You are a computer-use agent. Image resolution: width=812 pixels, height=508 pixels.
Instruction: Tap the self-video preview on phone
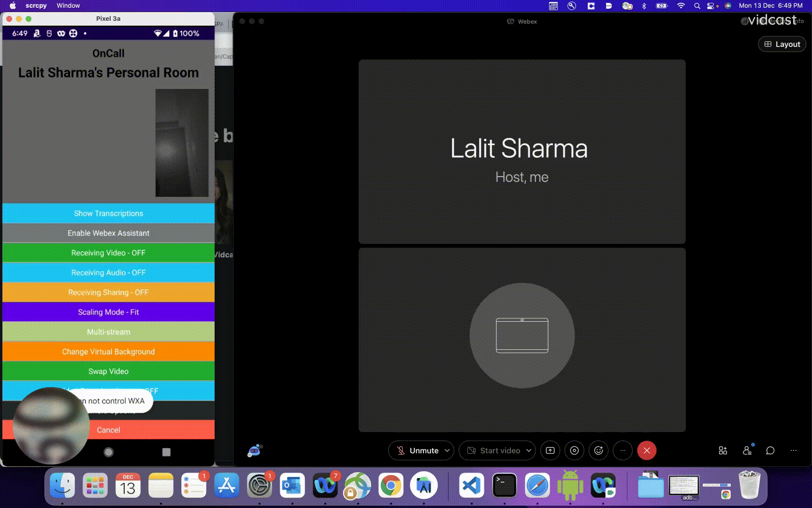click(182, 143)
